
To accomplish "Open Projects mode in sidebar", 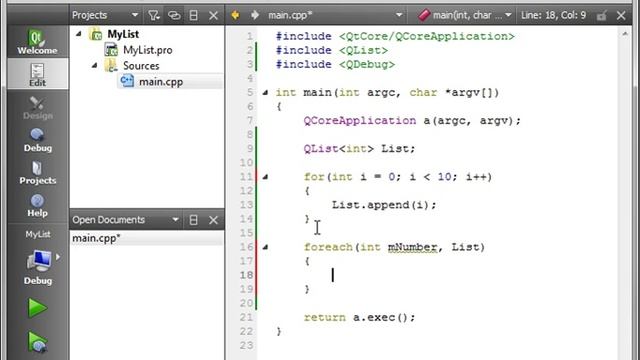I will click(x=37, y=173).
